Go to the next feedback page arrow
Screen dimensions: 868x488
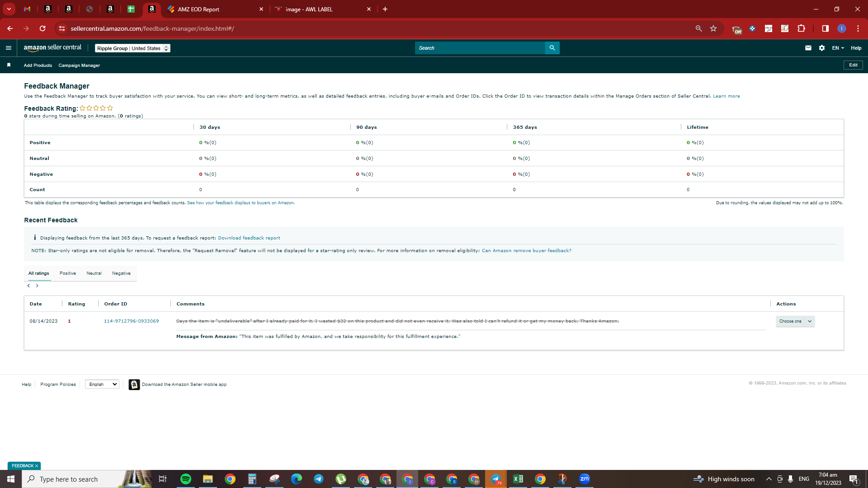pos(37,286)
